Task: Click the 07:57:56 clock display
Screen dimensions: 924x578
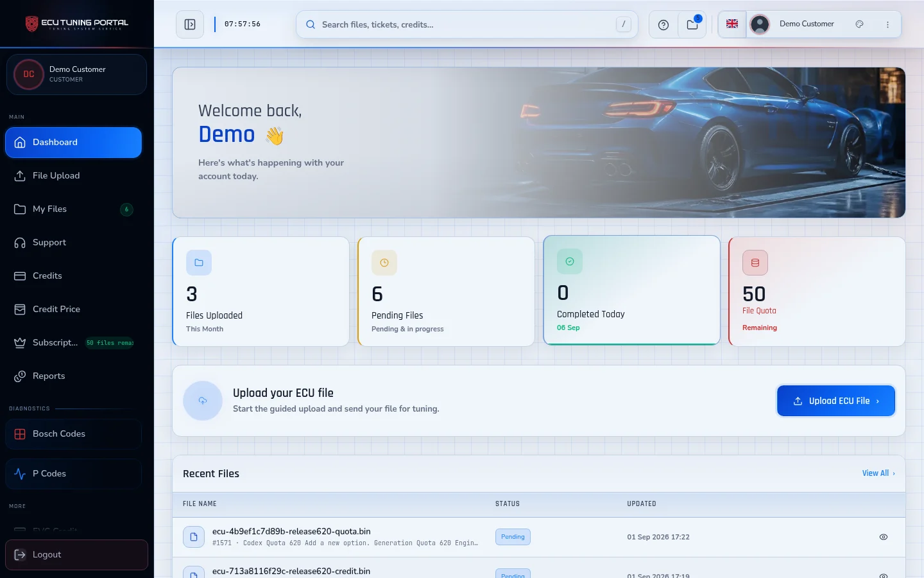Action: [243, 24]
